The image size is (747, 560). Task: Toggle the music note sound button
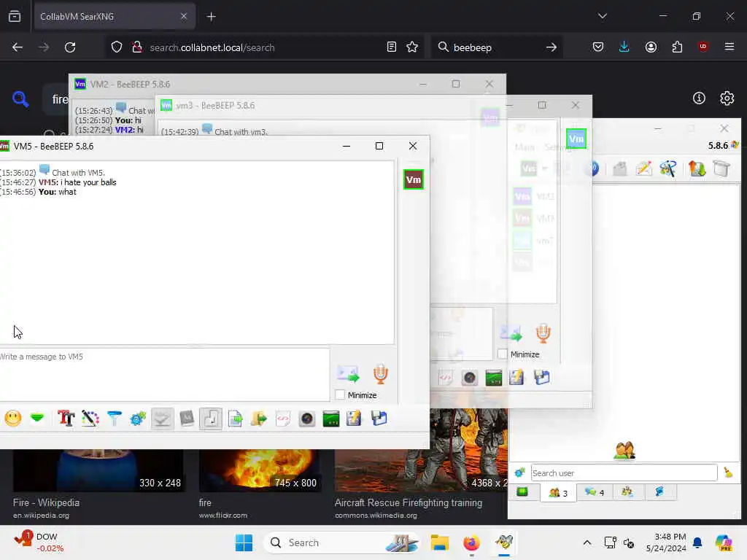[211, 419]
